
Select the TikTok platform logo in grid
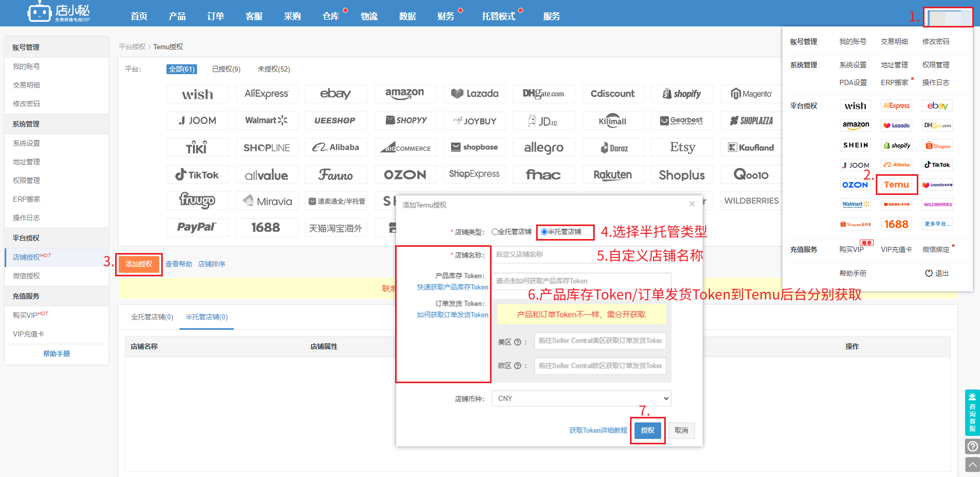pyautogui.click(x=197, y=175)
